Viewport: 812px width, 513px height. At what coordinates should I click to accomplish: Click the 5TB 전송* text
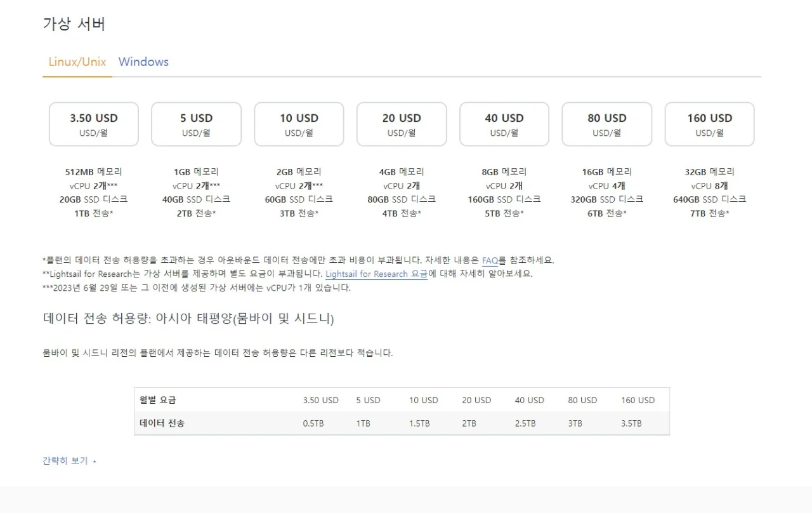[504, 213]
